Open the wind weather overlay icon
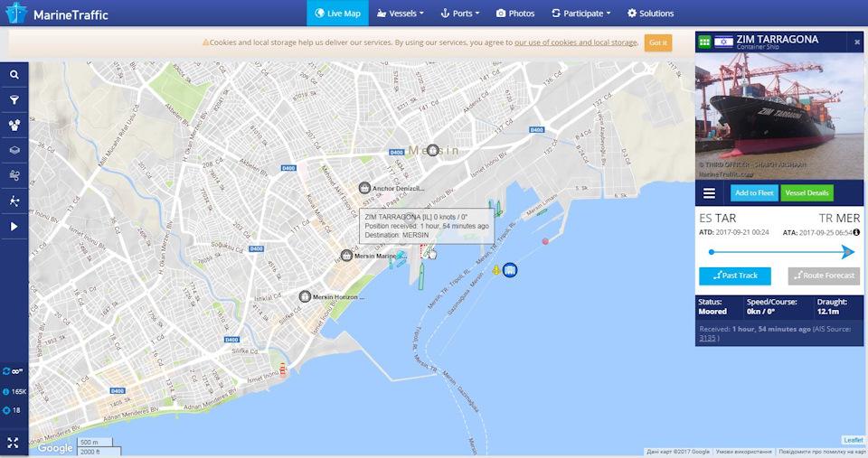 click(x=14, y=175)
